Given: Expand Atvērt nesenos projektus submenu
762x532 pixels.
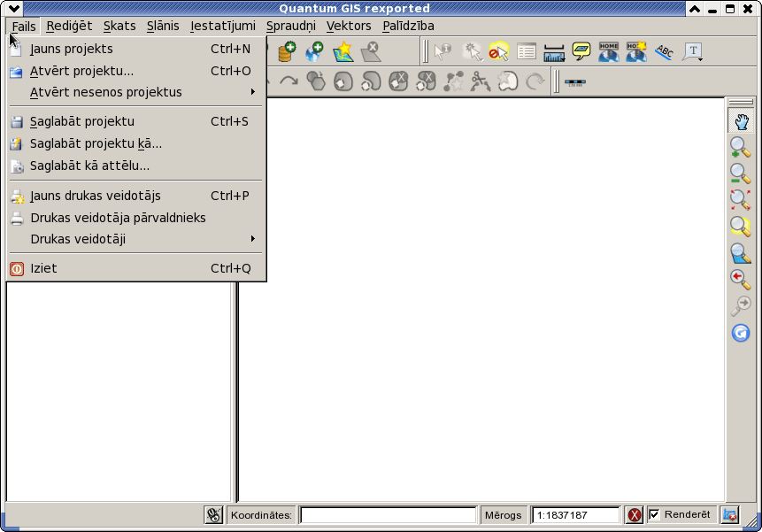Looking at the screenshot, I should pyautogui.click(x=136, y=92).
